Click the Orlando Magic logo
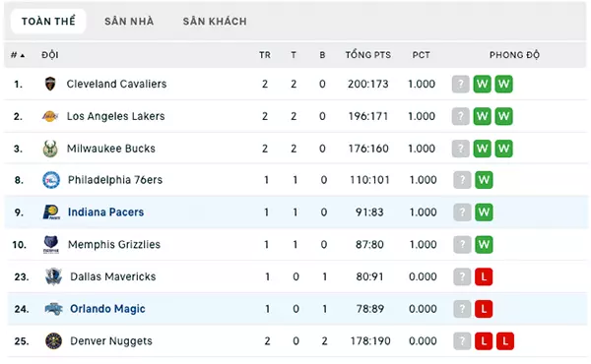591x364 pixels. pos(53,309)
